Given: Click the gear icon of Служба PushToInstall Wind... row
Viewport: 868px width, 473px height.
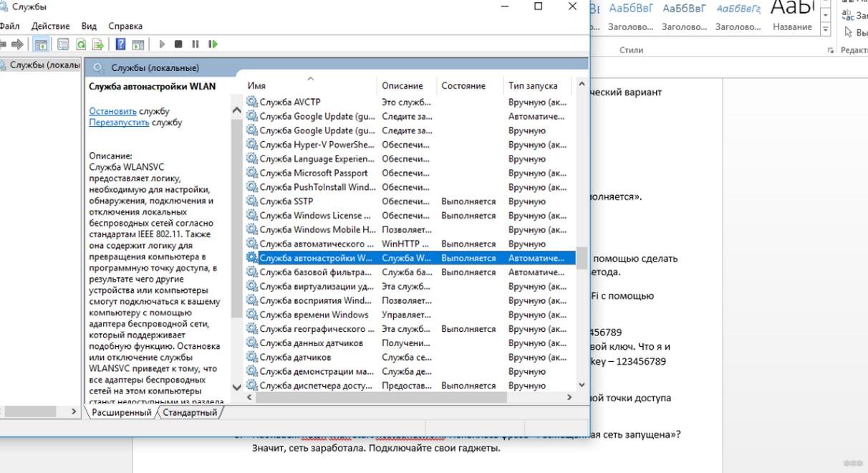Looking at the screenshot, I should [x=251, y=187].
